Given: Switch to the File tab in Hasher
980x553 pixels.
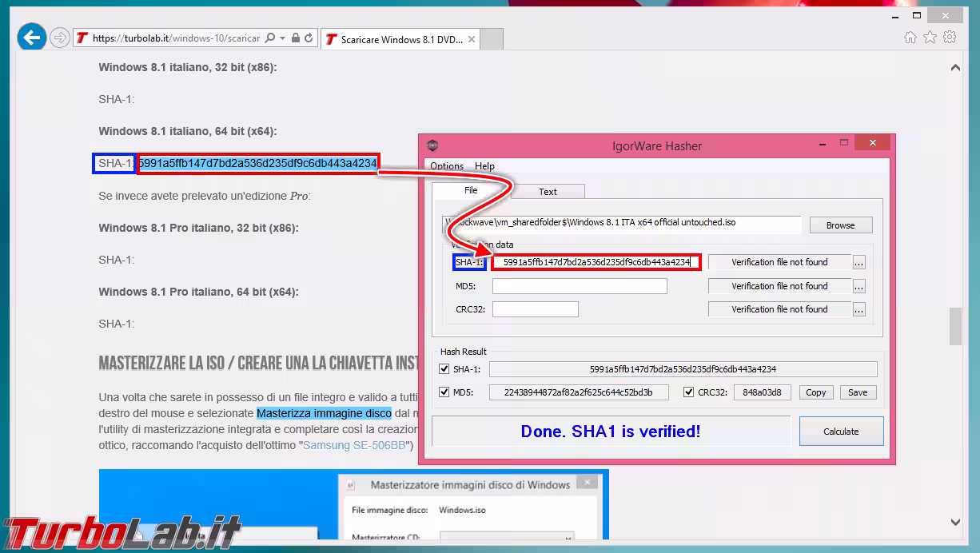Looking at the screenshot, I should [471, 190].
